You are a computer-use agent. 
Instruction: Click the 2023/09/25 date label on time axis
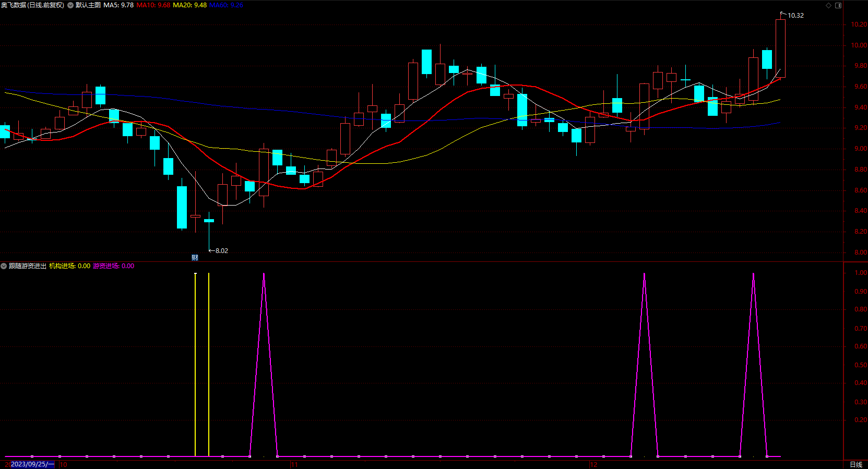(33, 464)
